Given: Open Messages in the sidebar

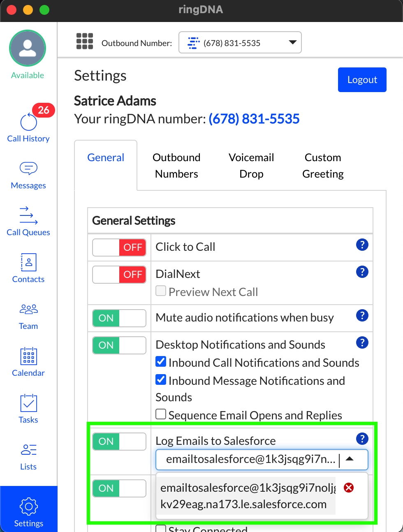Looking at the screenshot, I should click(x=28, y=176).
